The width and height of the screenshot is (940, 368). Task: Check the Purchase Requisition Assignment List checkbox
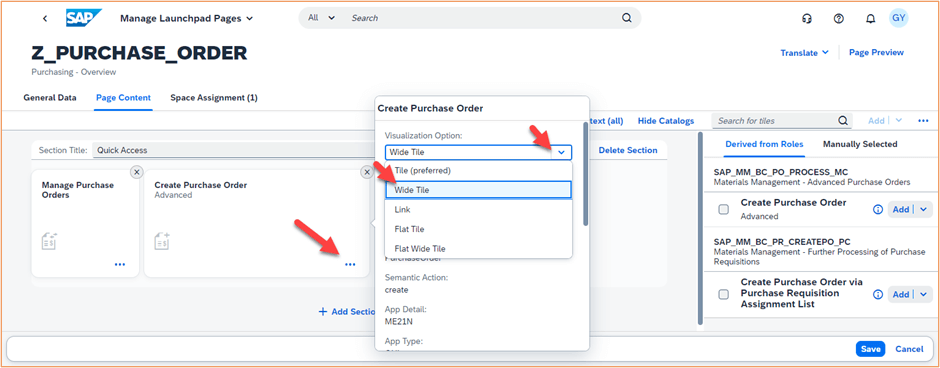point(724,294)
